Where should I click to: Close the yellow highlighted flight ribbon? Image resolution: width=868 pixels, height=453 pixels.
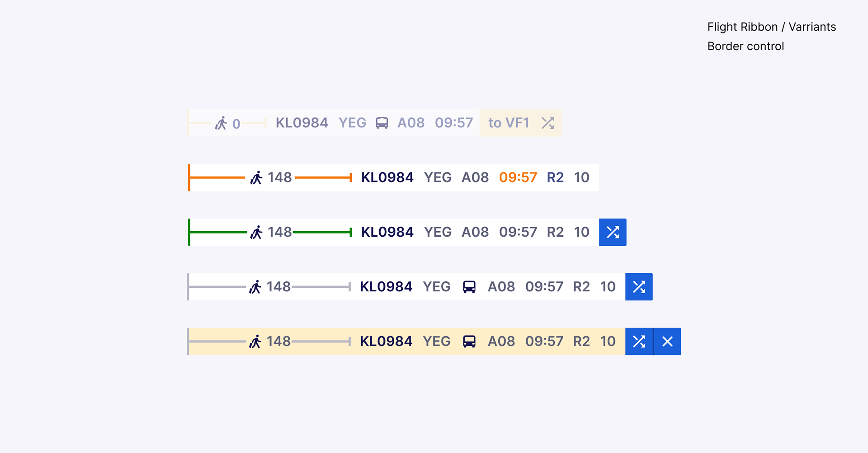point(667,341)
